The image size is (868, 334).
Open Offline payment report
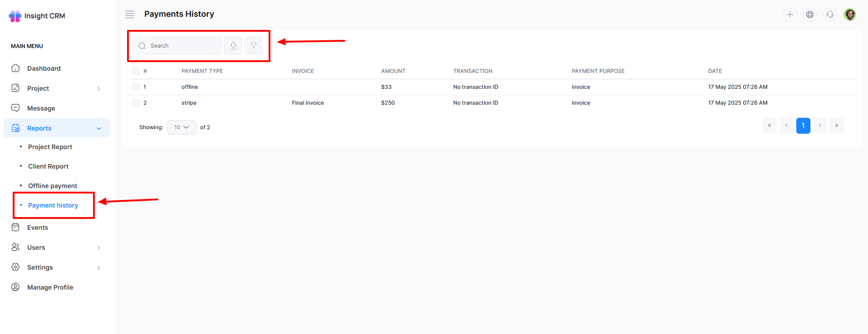pos(53,186)
